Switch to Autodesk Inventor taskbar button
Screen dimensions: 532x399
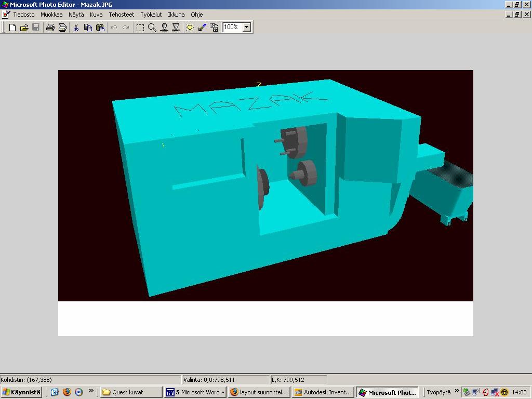(323, 392)
